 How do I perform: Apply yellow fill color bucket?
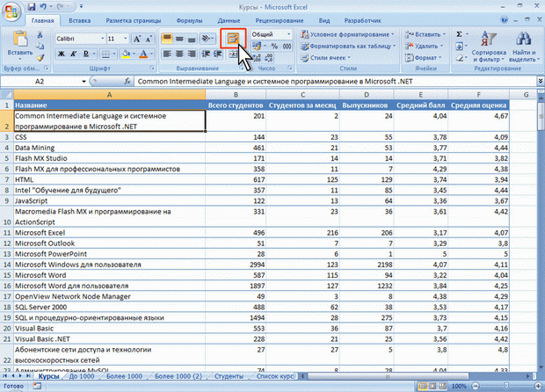[x=126, y=54]
